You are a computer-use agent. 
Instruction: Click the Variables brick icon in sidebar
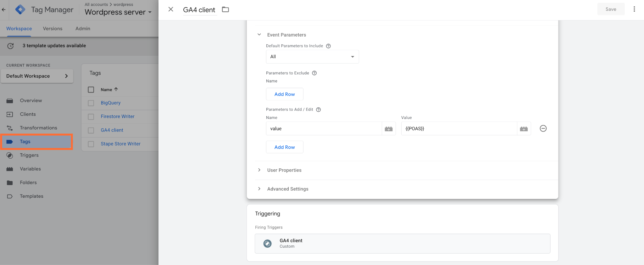pyautogui.click(x=10, y=169)
